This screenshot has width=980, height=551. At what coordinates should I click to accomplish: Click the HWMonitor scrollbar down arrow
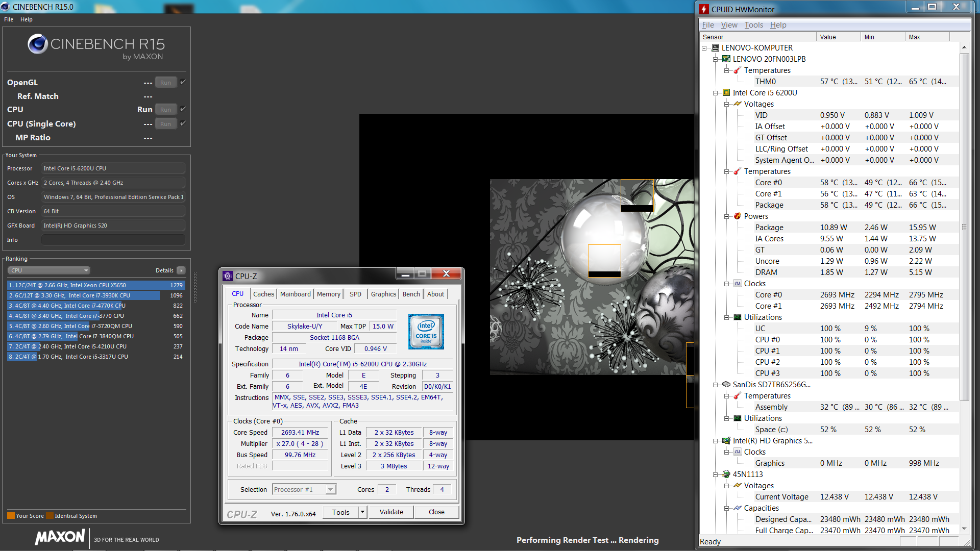pos(964,529)
